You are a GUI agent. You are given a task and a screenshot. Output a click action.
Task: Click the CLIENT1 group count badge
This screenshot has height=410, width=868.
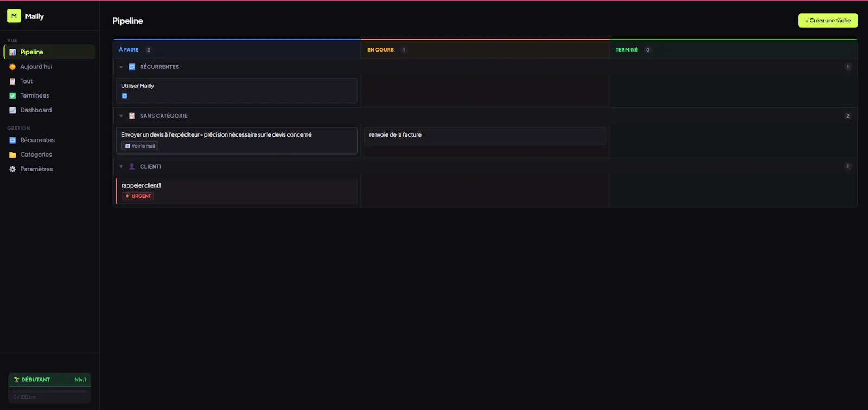tap(848, 166)
